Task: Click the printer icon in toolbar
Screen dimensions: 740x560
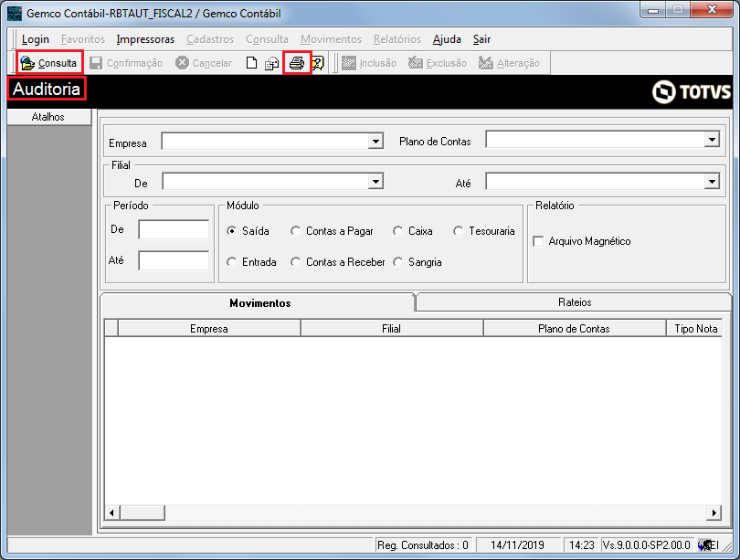Action: pyautogui.click(x=297, y=63)
